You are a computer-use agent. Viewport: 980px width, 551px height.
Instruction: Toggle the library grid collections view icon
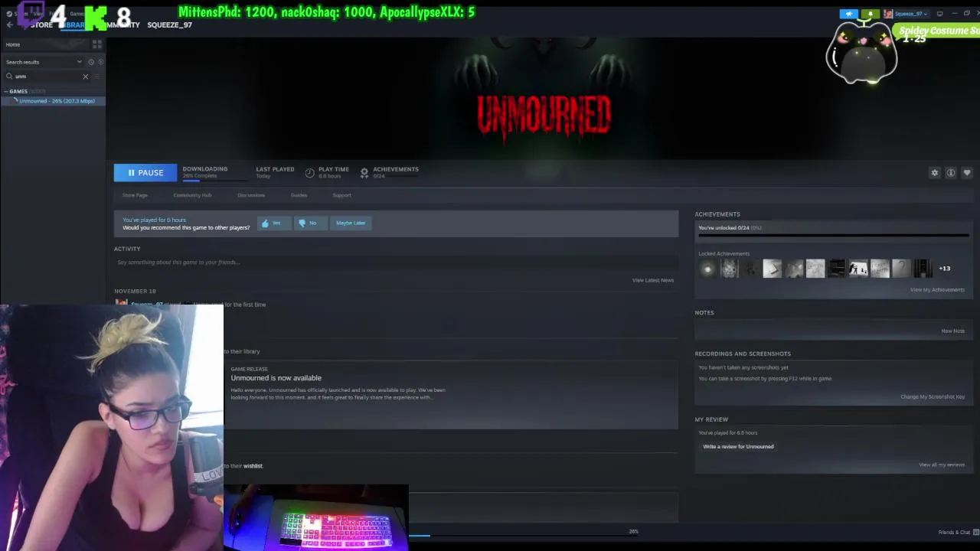[97, 44]
